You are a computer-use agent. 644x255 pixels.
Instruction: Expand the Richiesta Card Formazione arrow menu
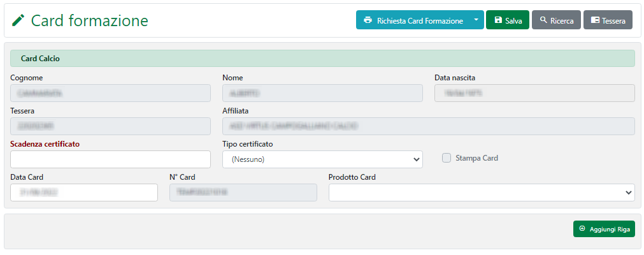pyautogui.click(x=476, y=20)
